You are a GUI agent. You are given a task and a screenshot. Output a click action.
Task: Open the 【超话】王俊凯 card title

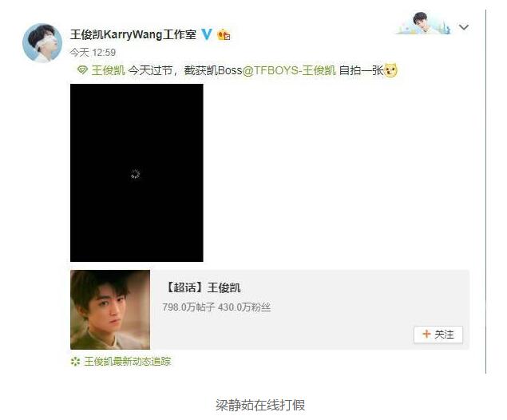point(203,287)
